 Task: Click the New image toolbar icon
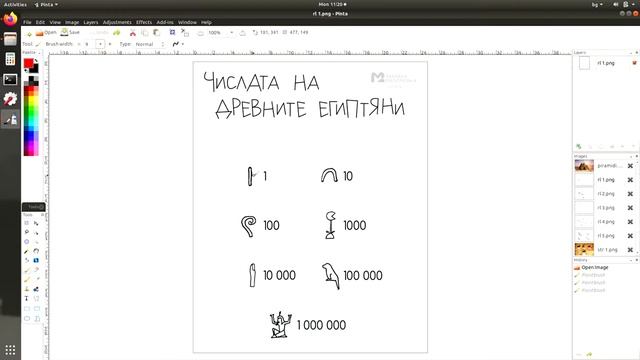(29, 33)
